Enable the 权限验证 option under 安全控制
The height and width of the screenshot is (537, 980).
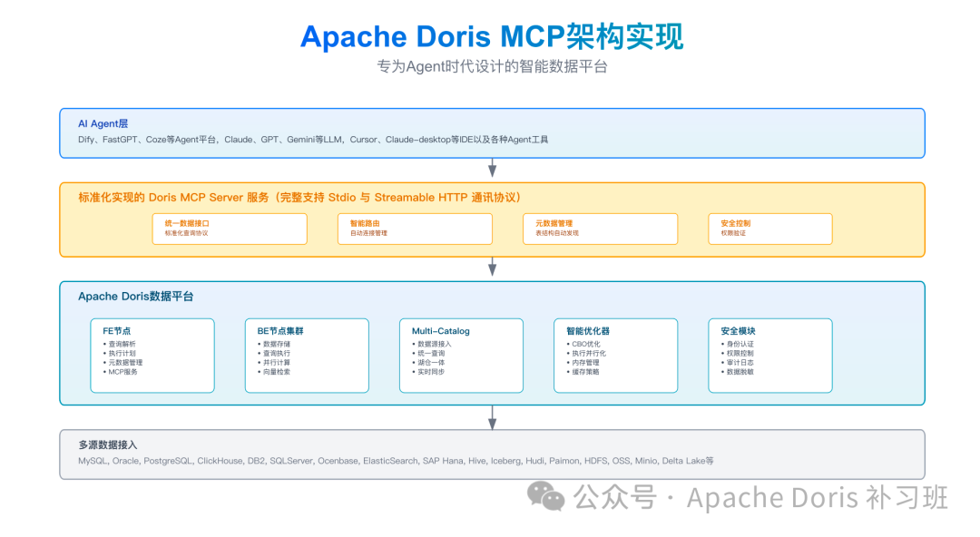[x=733, y=235]
